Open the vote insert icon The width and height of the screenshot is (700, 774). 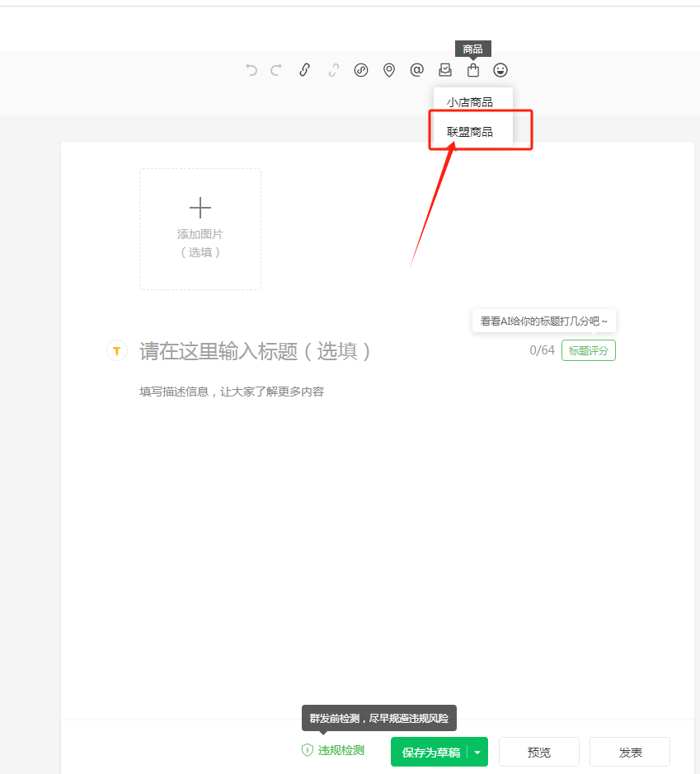tap(444, 70)
